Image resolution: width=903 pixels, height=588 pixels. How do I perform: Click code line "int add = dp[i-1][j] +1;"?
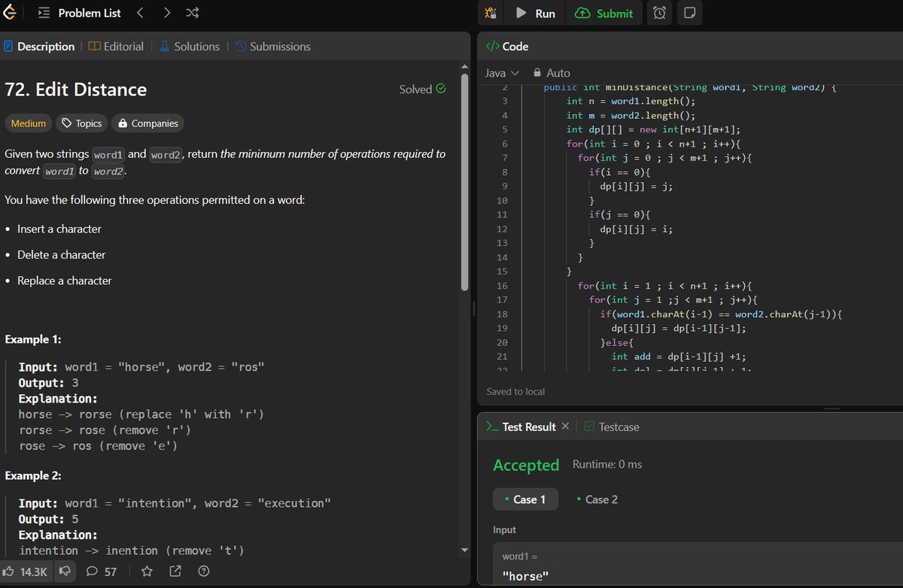[x=679, y=356]
